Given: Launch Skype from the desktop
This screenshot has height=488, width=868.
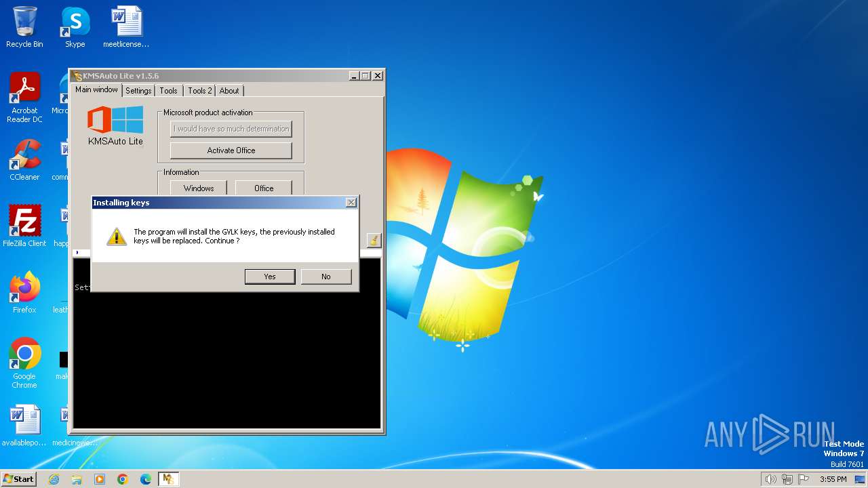Looking at the screenshot, I should click(75, 27).
